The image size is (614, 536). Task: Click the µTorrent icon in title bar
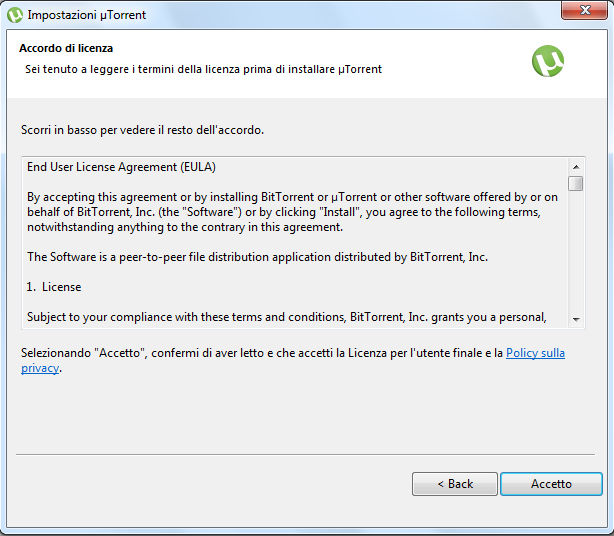pyautogui.click(x=15, y=15)
